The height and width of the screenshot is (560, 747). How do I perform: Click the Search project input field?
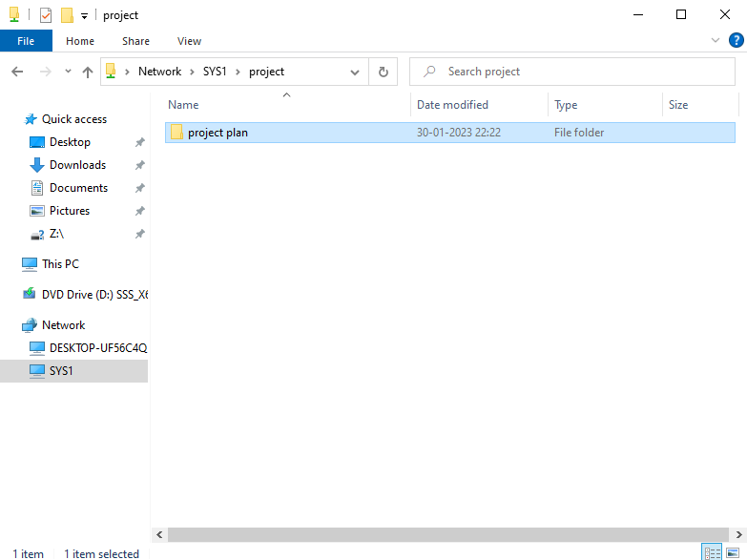click(x=571, y=72)
